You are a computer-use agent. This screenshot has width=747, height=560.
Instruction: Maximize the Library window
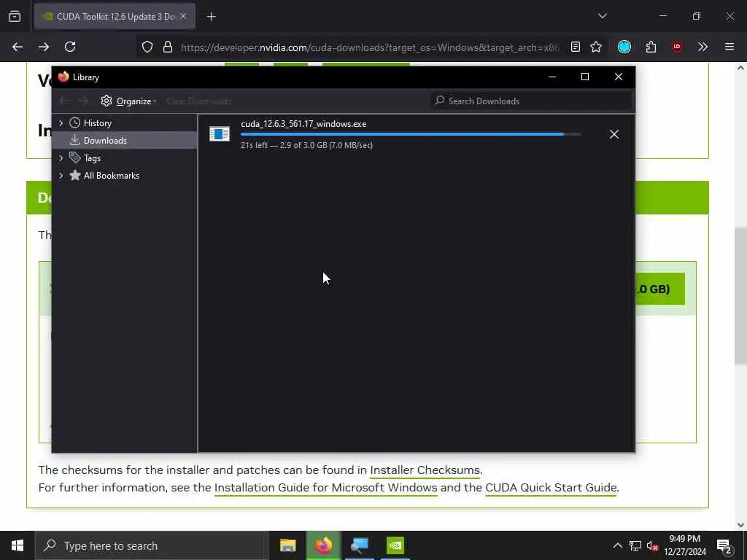click(x=585, y=77)
